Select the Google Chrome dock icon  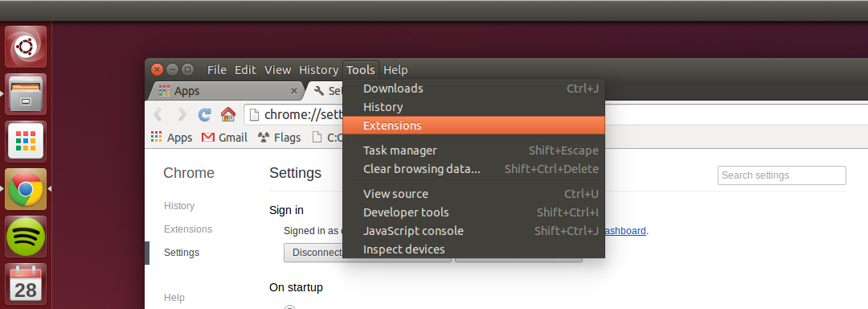26,189
